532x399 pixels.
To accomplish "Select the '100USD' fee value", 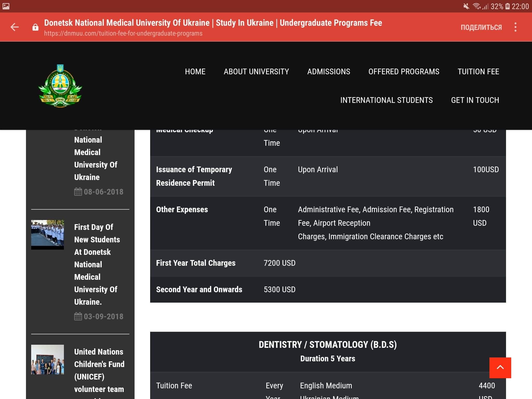I will click(x=486, y=169).
